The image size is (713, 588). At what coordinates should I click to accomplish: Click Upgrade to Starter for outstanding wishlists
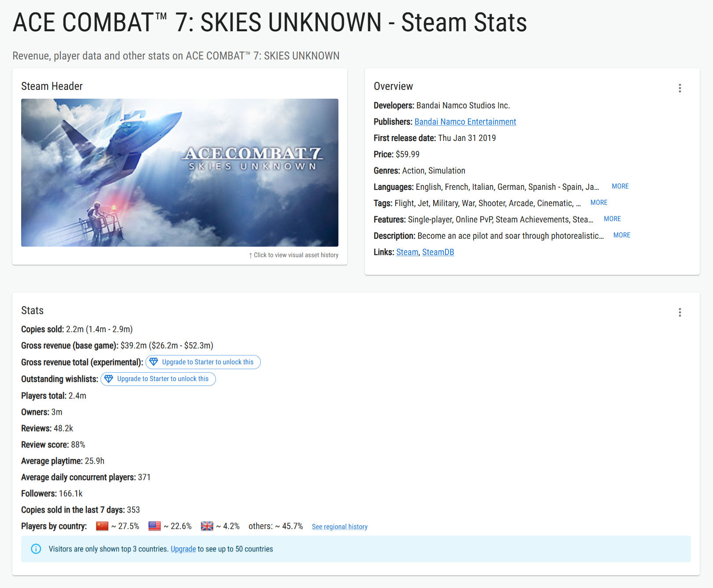[x=158, y=379]
